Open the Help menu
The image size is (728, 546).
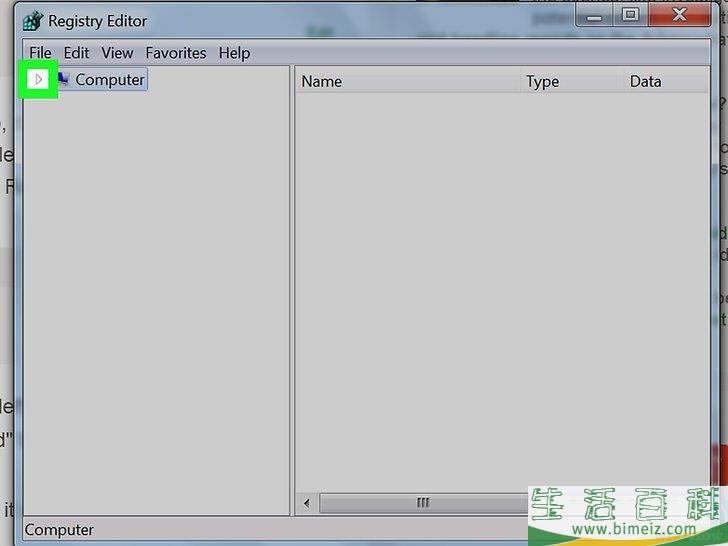[x=234, y=53]
